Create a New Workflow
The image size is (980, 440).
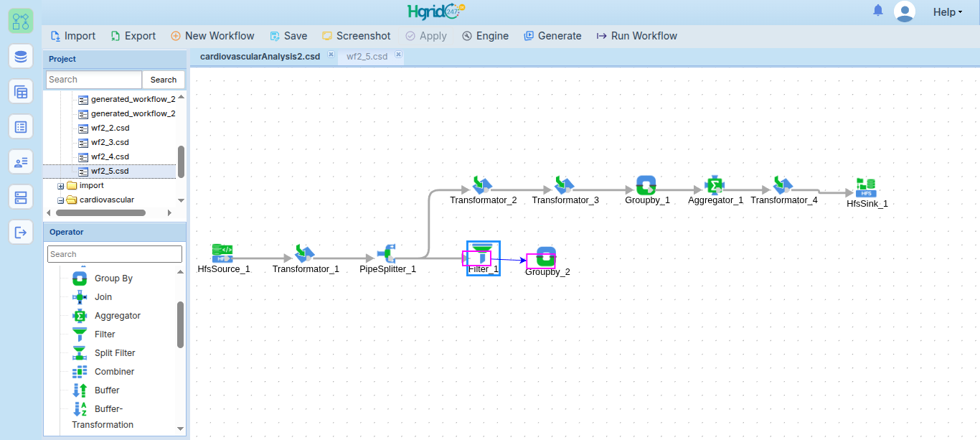click(x=212, y=36)
